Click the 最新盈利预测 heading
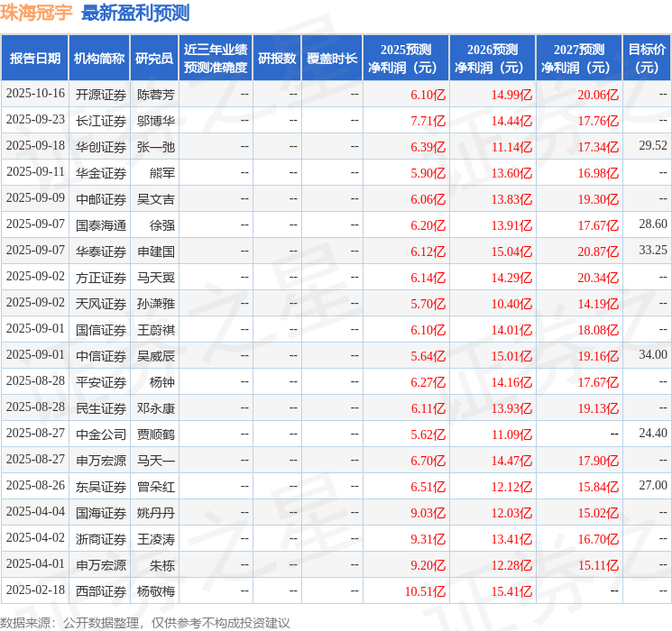Image resolution: width=672 pixels, height=631 pixels. click(135, 14)
